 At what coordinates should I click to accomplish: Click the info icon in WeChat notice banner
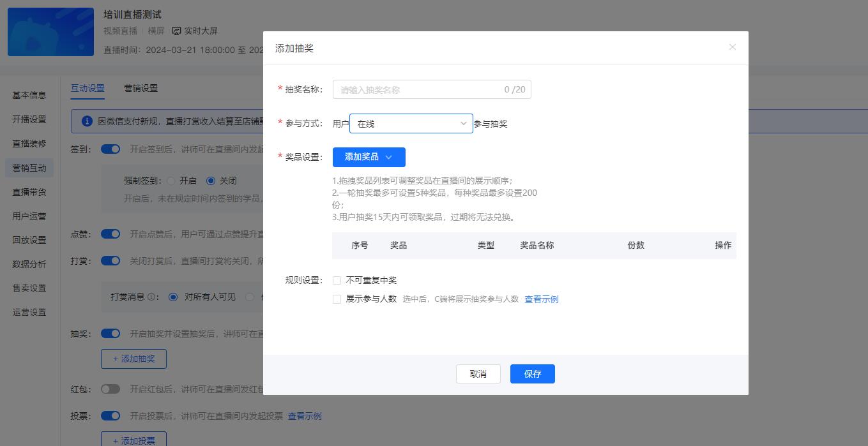87,121
